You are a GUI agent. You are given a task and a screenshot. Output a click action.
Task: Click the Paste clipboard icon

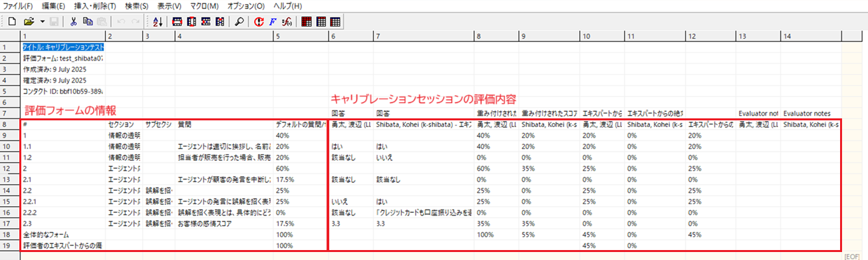tap(102, 21)
